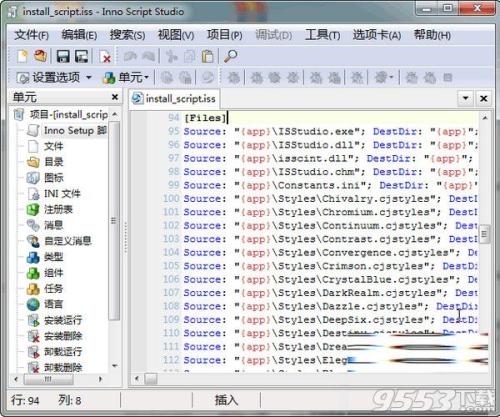The height and width of the screenshot is (417, 500).
Task: Click the [Files] section header on line 94
Action: pos(205,118)
